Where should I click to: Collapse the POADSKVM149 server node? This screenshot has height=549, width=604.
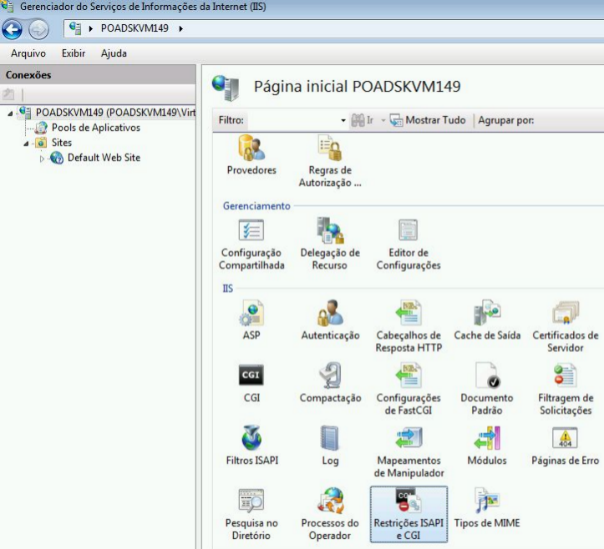coord(10,113)
